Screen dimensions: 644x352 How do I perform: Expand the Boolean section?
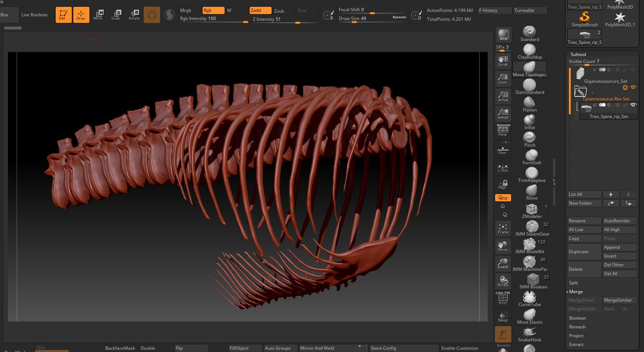pos(578,318)
